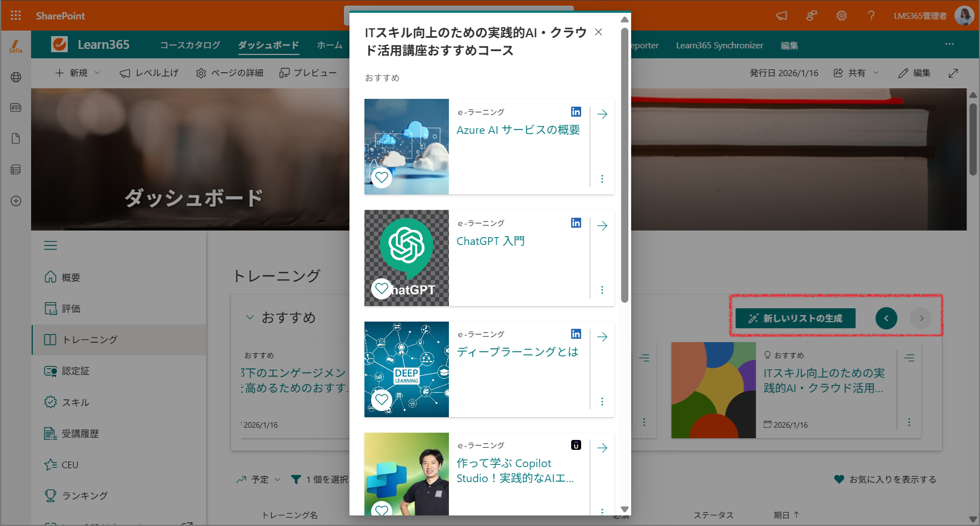Click the previous carousel arrow button
980x526 pixels.
tap(886, 318)
